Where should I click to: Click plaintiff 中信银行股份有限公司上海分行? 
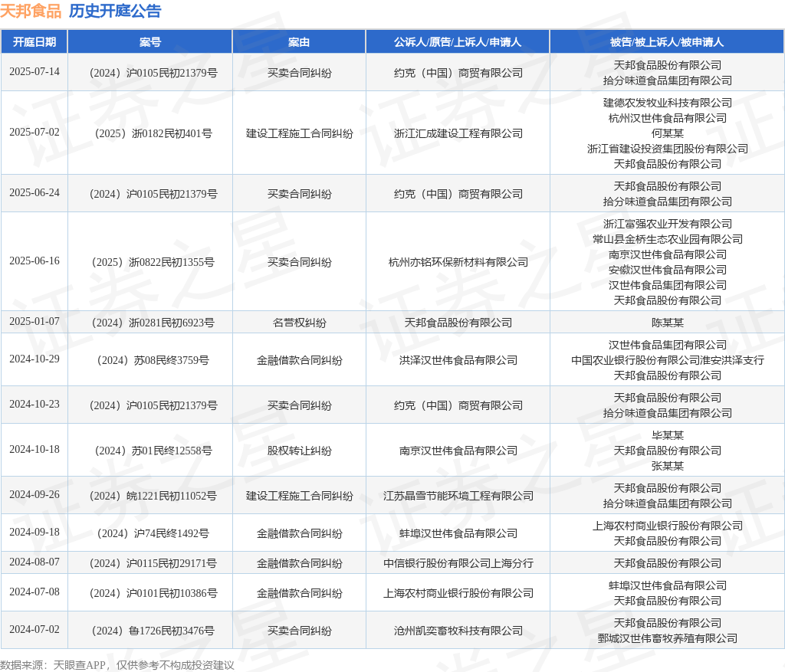click(458, 563)
